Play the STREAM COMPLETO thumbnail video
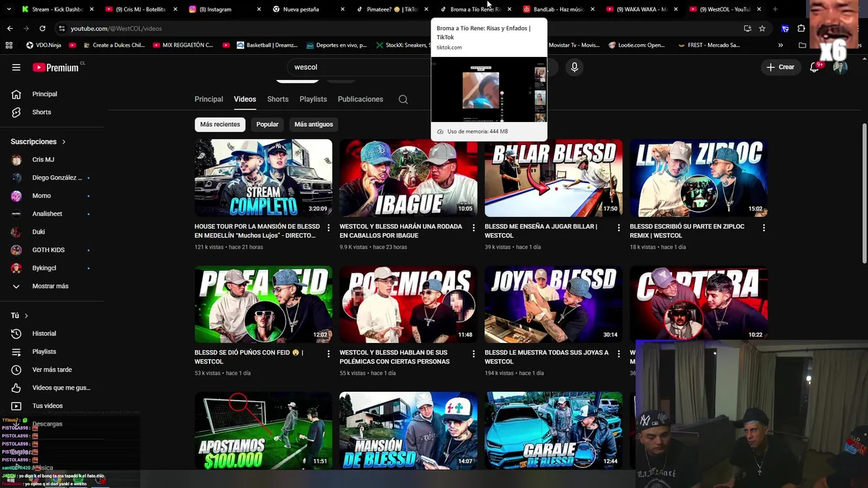Image resolution: width=868 pixels, height=488 pixels. [263, 178]
